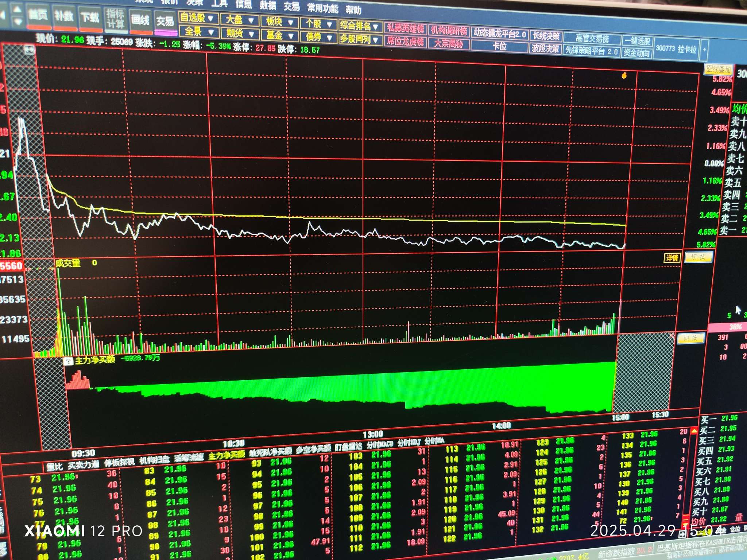Click the up arrow at toolbar's left
Screen dimensions: 747x560
17,9
